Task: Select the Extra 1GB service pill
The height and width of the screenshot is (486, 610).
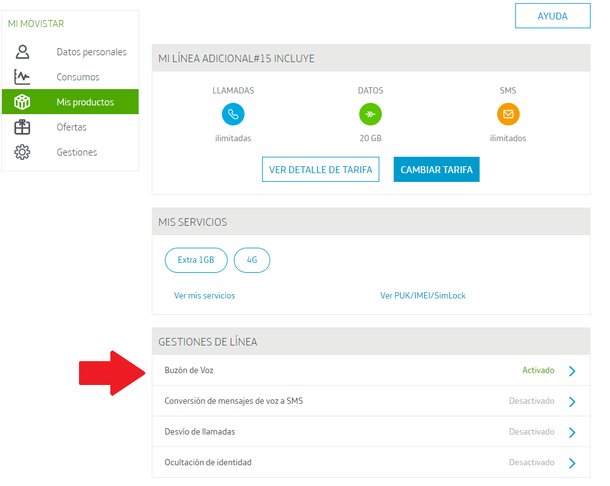Action: click(196, 260)
